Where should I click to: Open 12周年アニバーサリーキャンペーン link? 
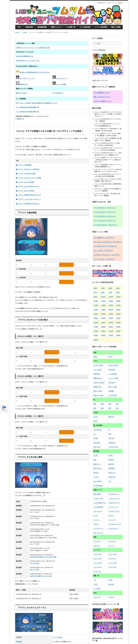click(x=33, y=48)
